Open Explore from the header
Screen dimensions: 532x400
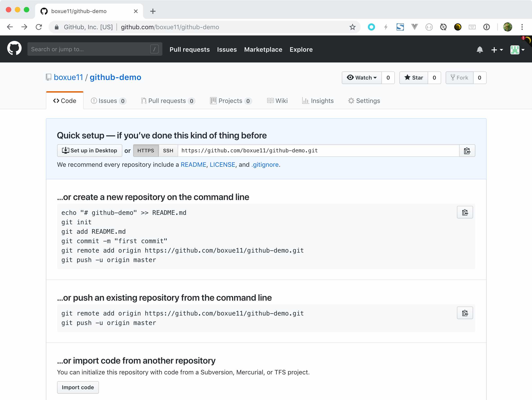point(301,49)
